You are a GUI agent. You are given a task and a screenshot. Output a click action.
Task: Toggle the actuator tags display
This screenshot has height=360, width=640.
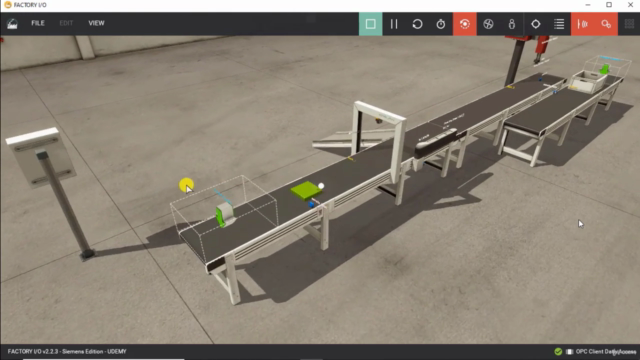(606, 24)
